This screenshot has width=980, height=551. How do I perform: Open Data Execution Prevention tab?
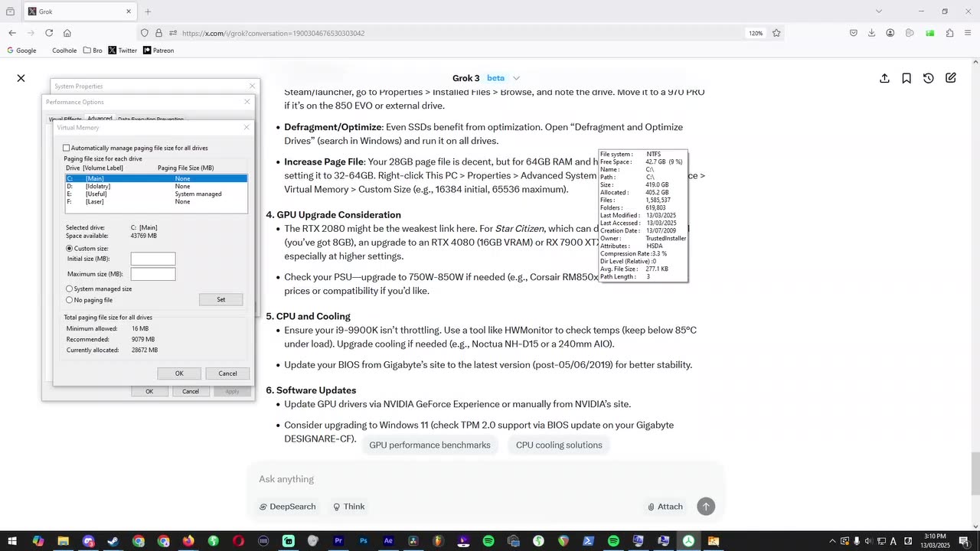tap(151, 119)
